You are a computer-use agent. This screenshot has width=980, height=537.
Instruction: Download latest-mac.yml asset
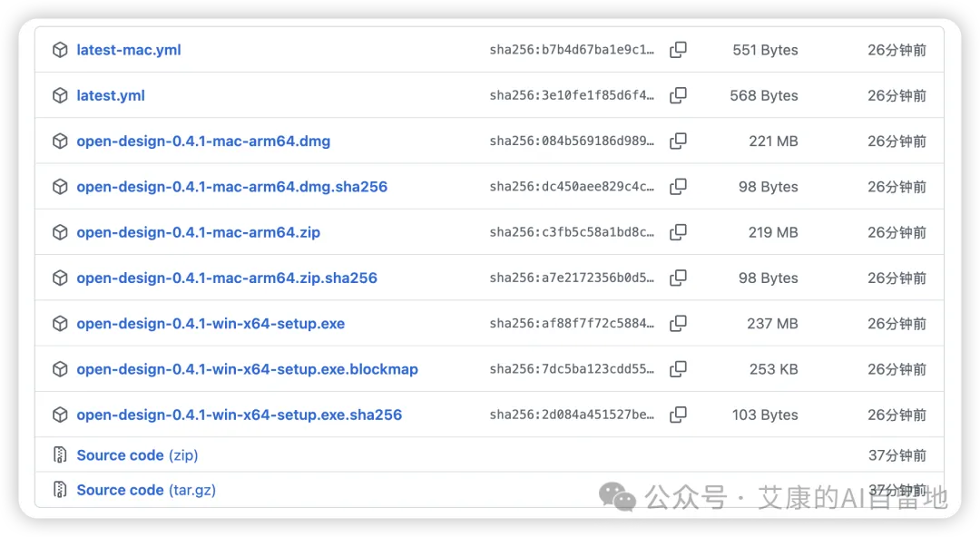[129, 50]
